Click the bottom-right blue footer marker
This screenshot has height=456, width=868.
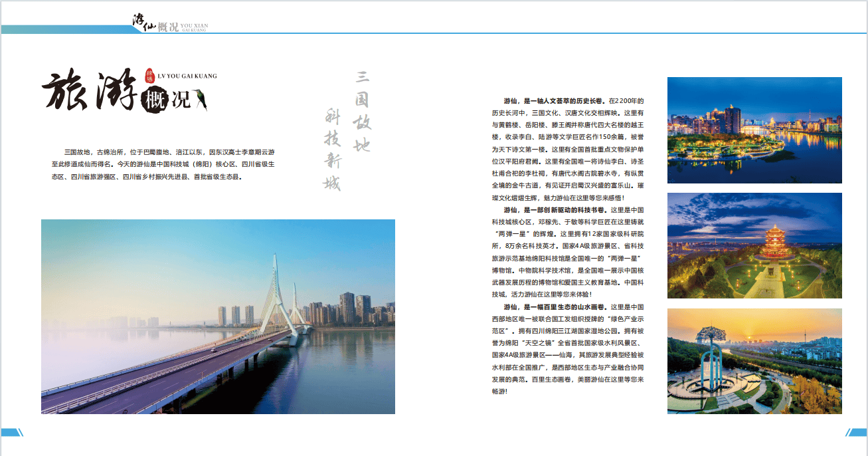tap(856, 433)
